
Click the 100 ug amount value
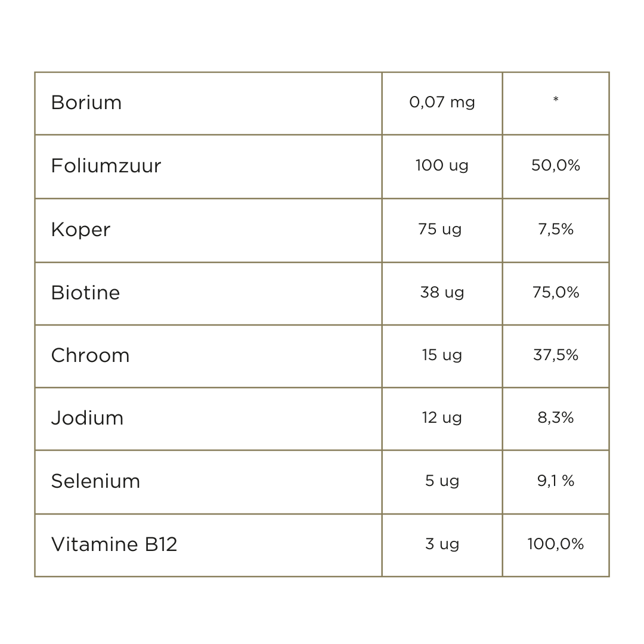pyautogui.click(x=442, y=166)
